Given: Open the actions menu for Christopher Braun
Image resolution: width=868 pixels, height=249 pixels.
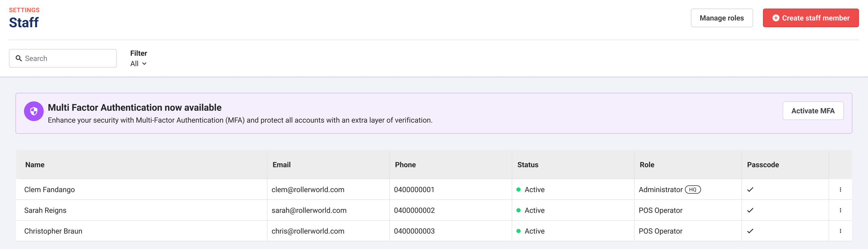Looking at the screenshot, I should coord(840,231).
